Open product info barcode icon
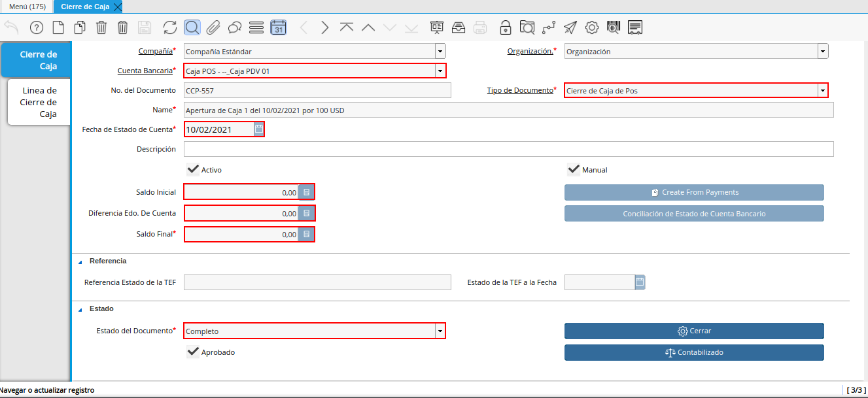 coord(614,27)
